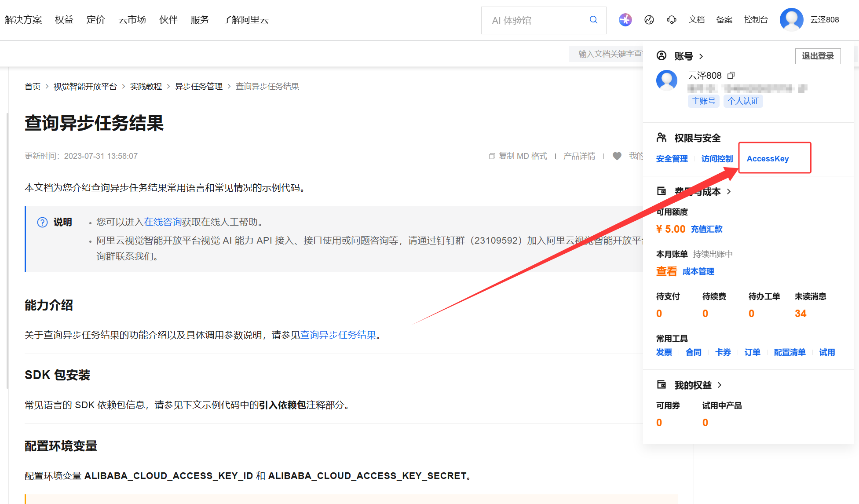859x504 pixels.
Task: Open 控制台 in top bar
Action: tap(756, 20)
